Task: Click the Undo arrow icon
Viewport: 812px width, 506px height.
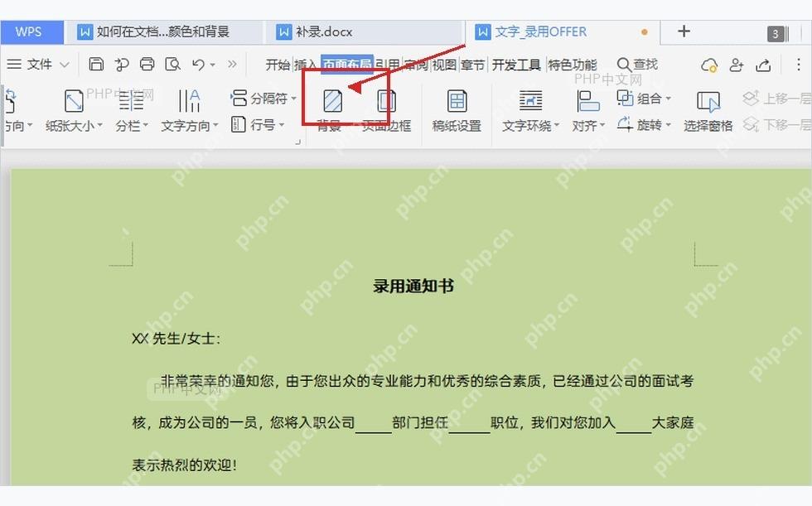Action: click(198, 64)
